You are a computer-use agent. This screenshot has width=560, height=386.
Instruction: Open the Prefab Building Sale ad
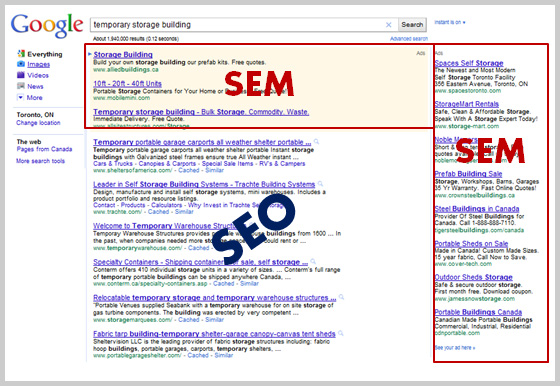pos(468,174)
